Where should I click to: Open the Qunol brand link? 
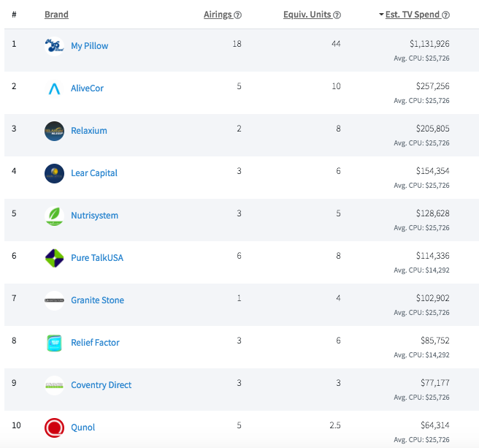pyautogui.click(x=83, y=428)
